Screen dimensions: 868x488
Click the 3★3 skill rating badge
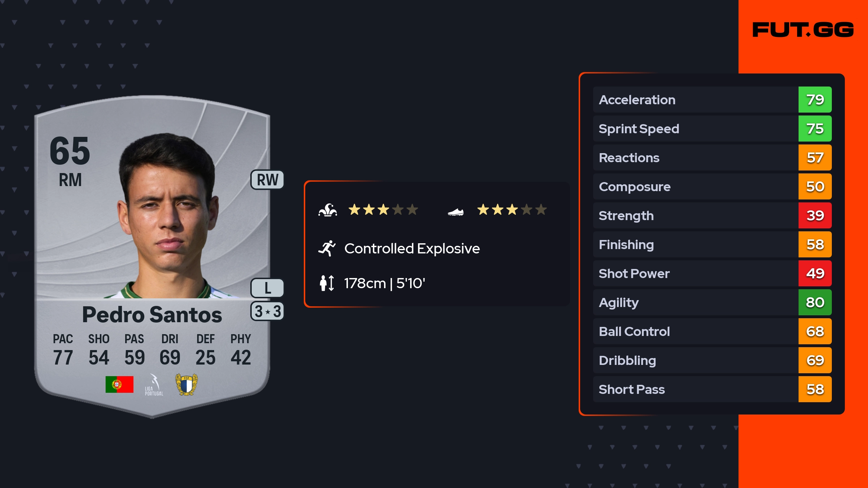pyautogui.click(x=267, y=311)
